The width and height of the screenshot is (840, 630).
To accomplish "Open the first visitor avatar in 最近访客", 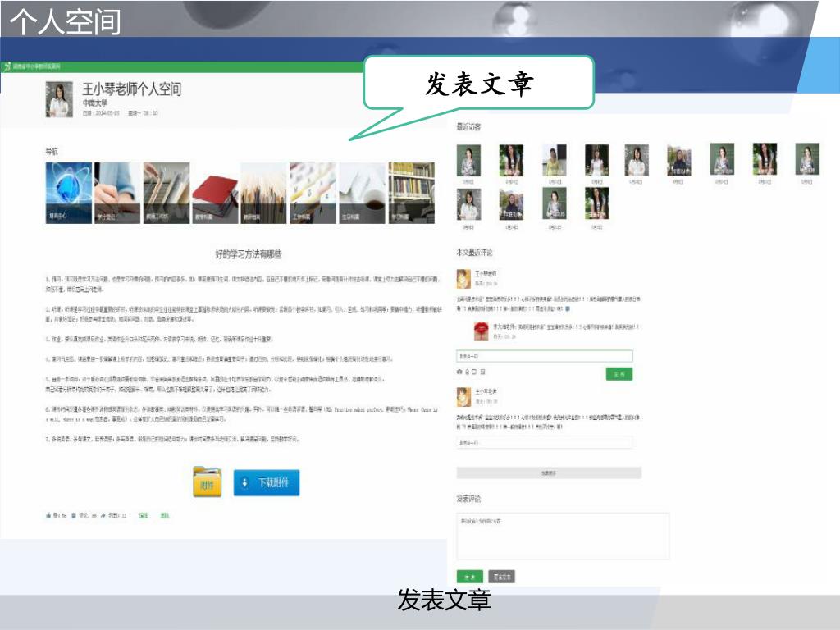I will click(468, 160).
